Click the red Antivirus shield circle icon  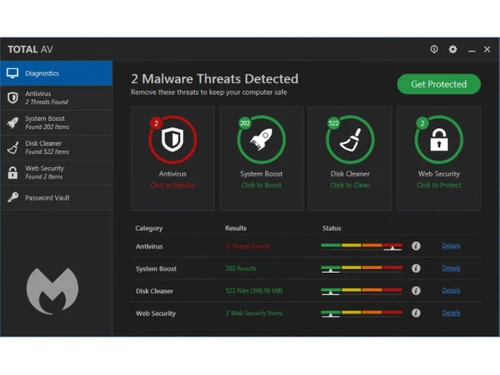[173, 140]
